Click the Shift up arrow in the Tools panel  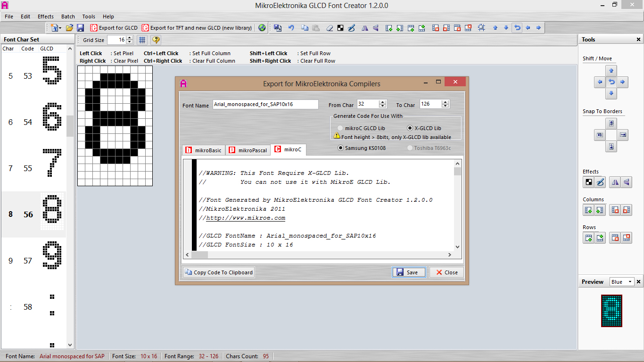click(611, 71)
